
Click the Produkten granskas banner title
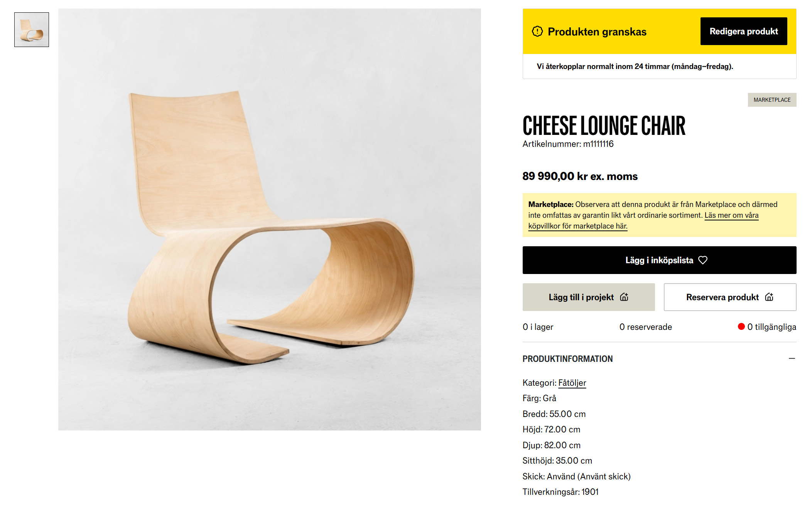[x=597, y=32]
